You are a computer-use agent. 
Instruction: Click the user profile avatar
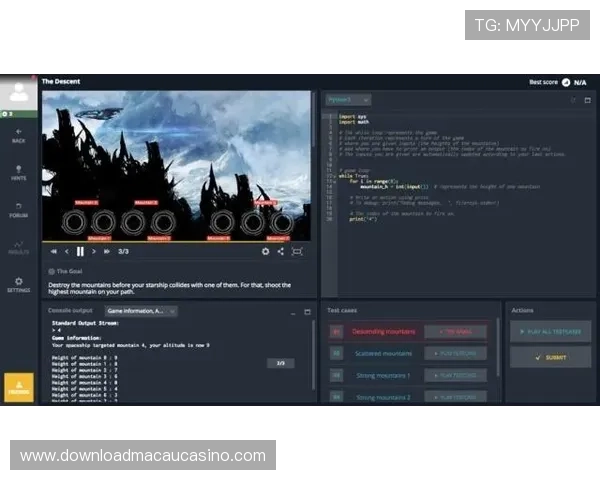pos(18,93)
